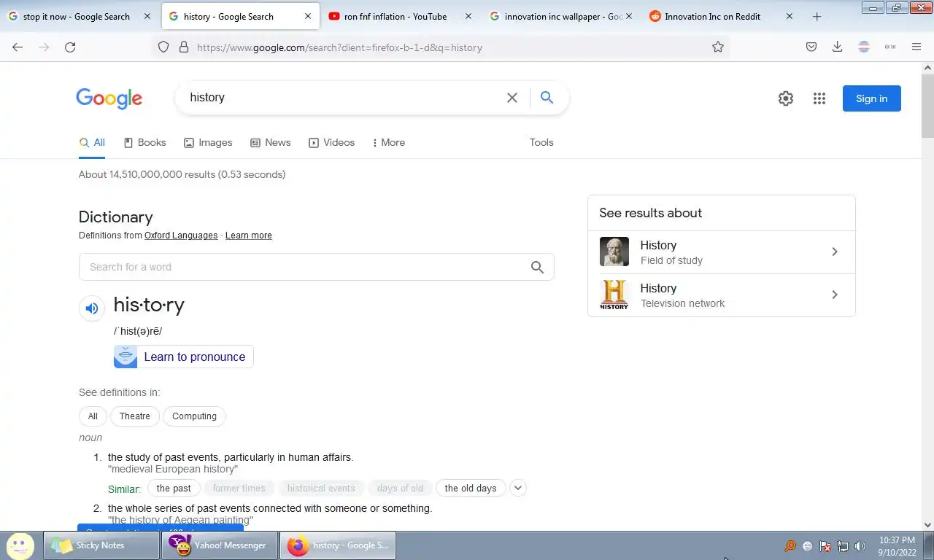Click the Sign in button
This screenshot has height=560, width=934.
click(871, 98)
